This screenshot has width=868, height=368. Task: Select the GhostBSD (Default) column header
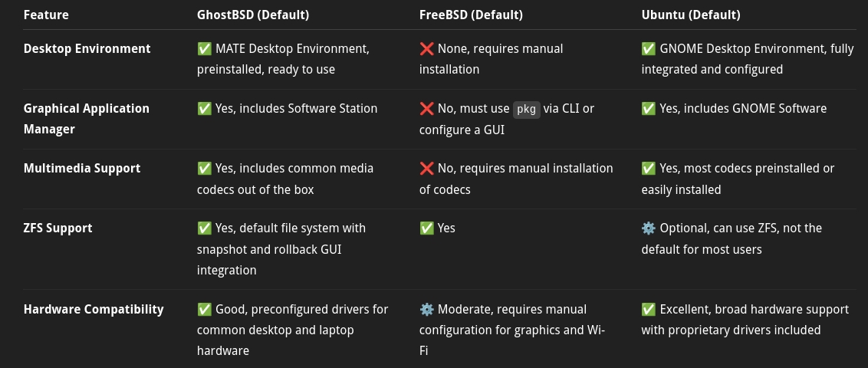point(253,15)
